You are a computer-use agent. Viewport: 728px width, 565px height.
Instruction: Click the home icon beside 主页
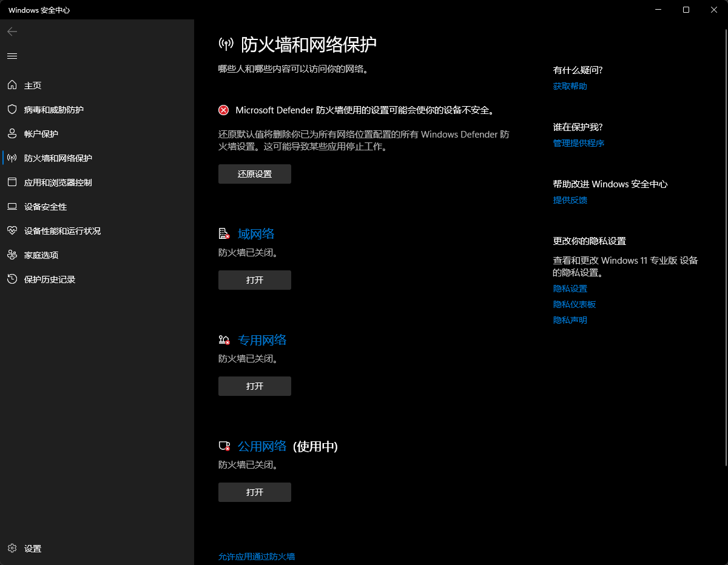point(12,85)
